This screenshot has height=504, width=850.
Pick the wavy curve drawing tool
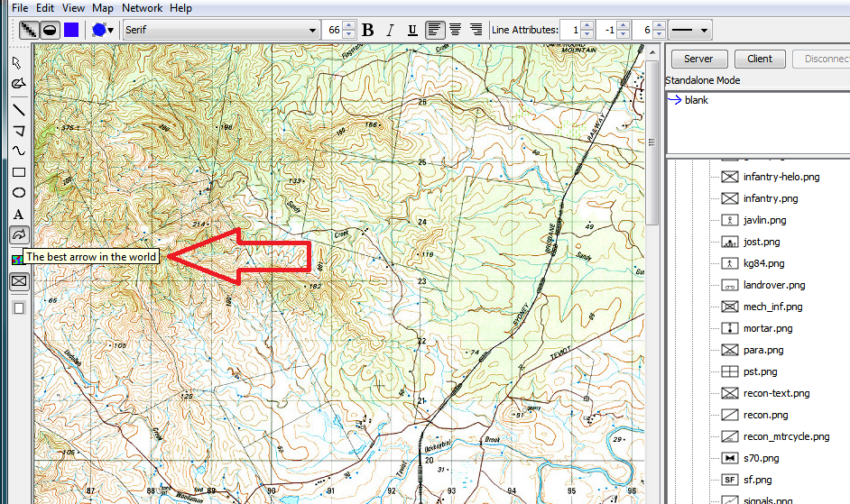[x=18, y=151]
